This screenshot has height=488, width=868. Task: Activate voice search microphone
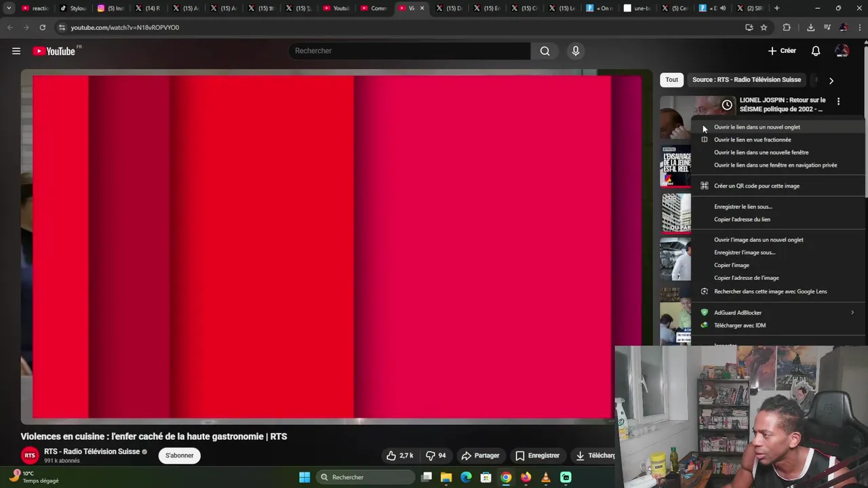[576, 51]
